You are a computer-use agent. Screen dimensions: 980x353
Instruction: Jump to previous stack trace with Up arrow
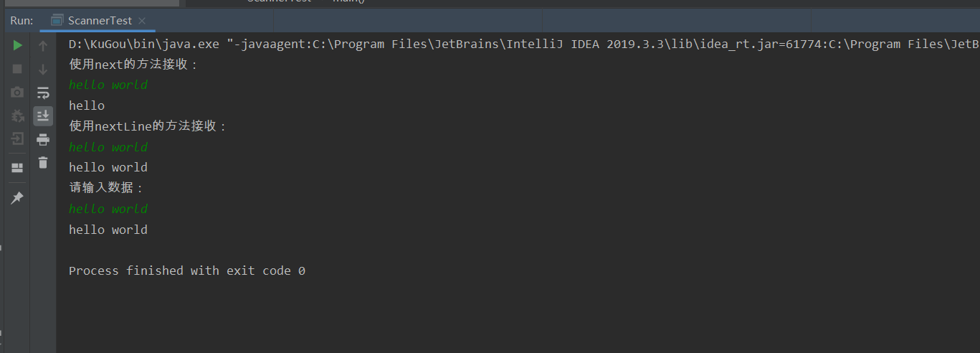43,46
